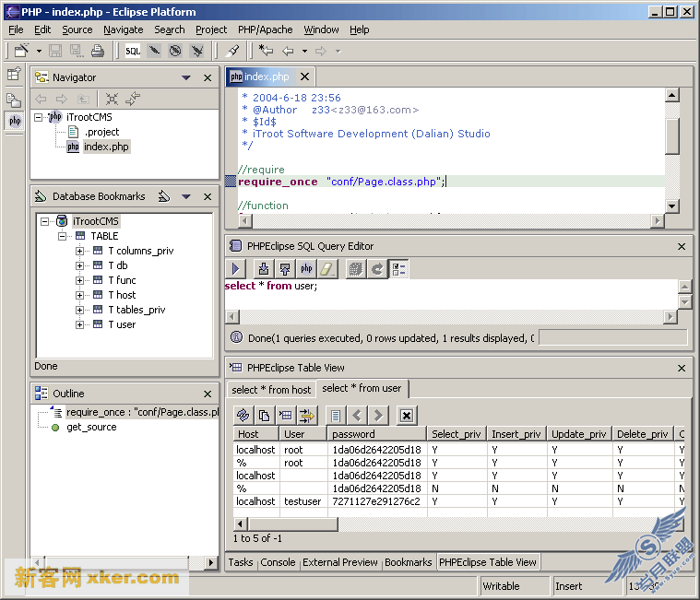Execute the SQL query with play button
This screenshot has height=600, width=700.
(236, 269)
